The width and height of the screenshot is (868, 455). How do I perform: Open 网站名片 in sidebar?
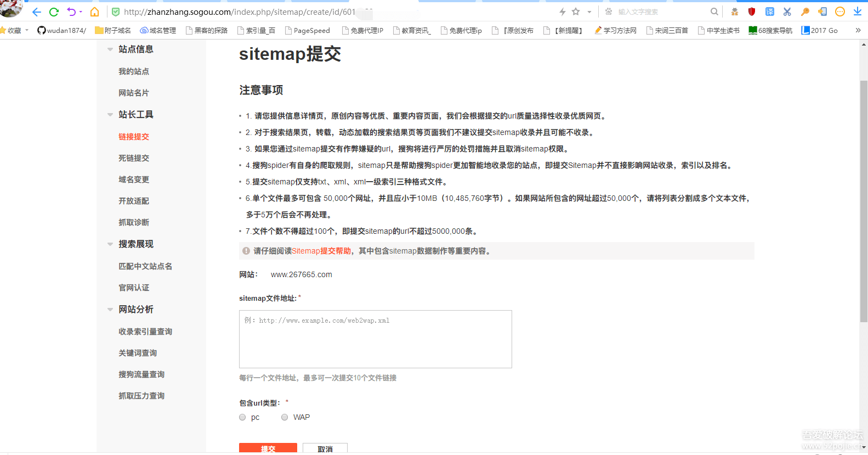tap(134, 93)
